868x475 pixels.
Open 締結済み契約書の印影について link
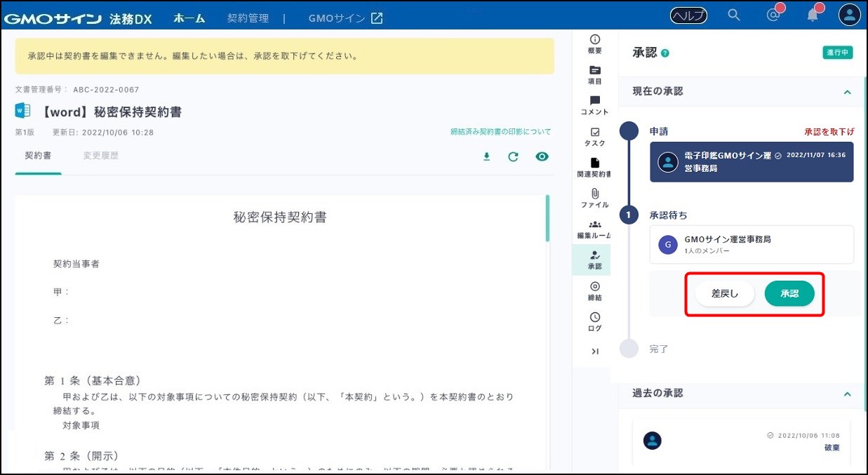pyautogui.click(x=500, y=132)
